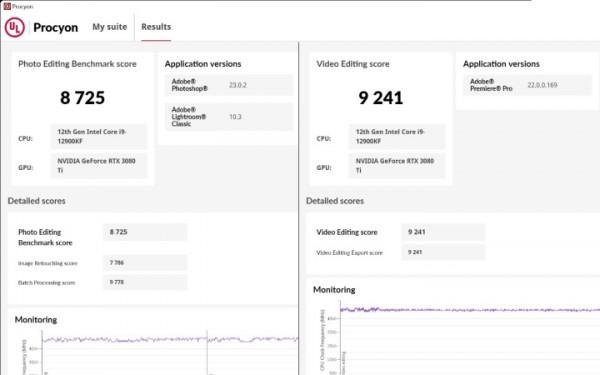
Task: Click Application versions heading in video panel
Action: tap(501, 64)
